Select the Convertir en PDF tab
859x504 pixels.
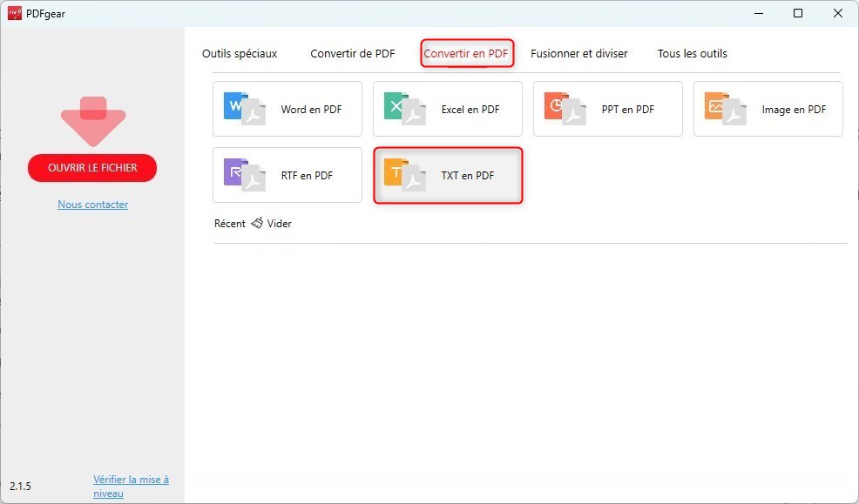point(467,53)
